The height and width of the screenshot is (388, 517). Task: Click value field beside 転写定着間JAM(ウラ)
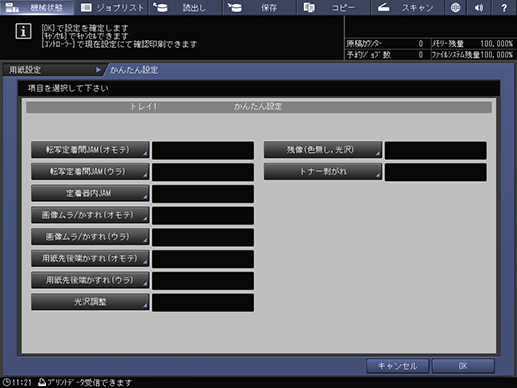(x=203, y=172)
